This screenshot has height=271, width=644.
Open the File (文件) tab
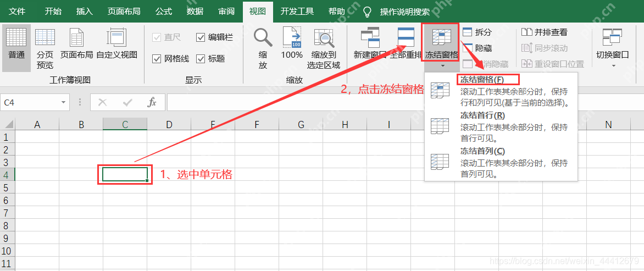coord(17,12)
